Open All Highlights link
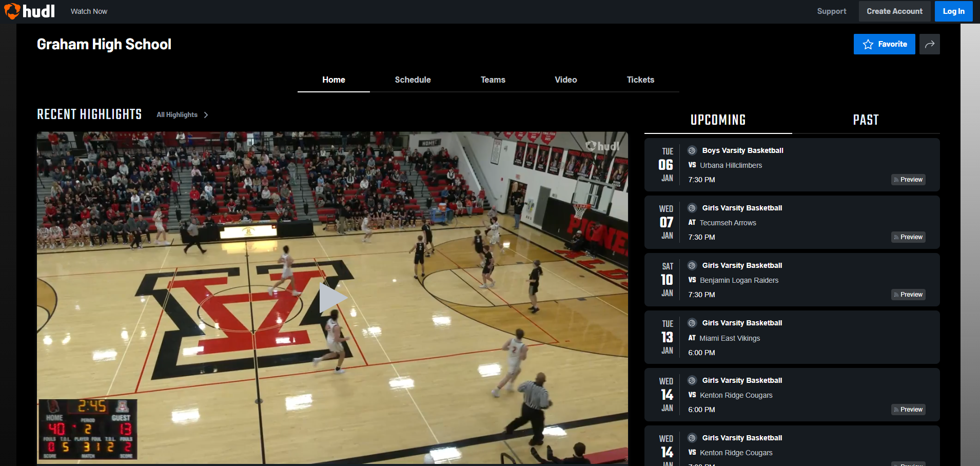The height and width of the screenshot is (466, 980). click(177, 115)
